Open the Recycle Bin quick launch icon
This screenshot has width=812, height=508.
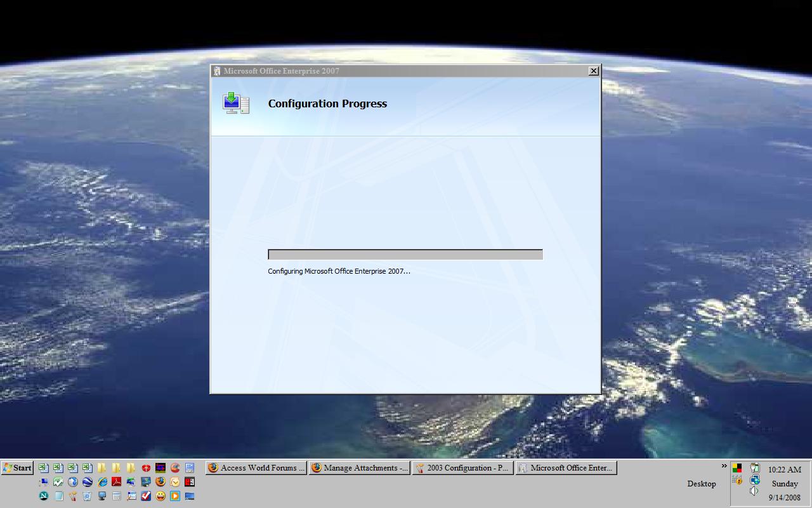[88, 496]
